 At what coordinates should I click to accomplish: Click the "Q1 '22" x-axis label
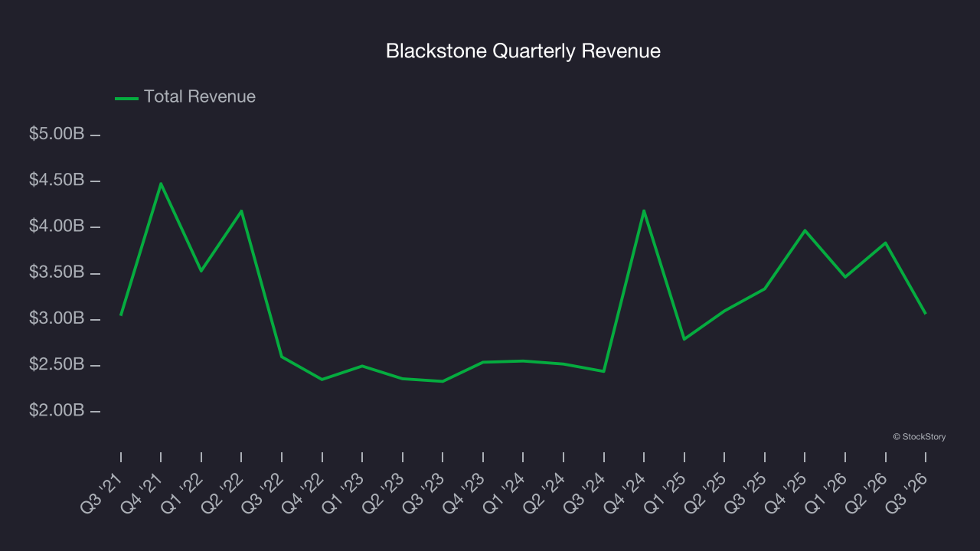click(183, 492)
